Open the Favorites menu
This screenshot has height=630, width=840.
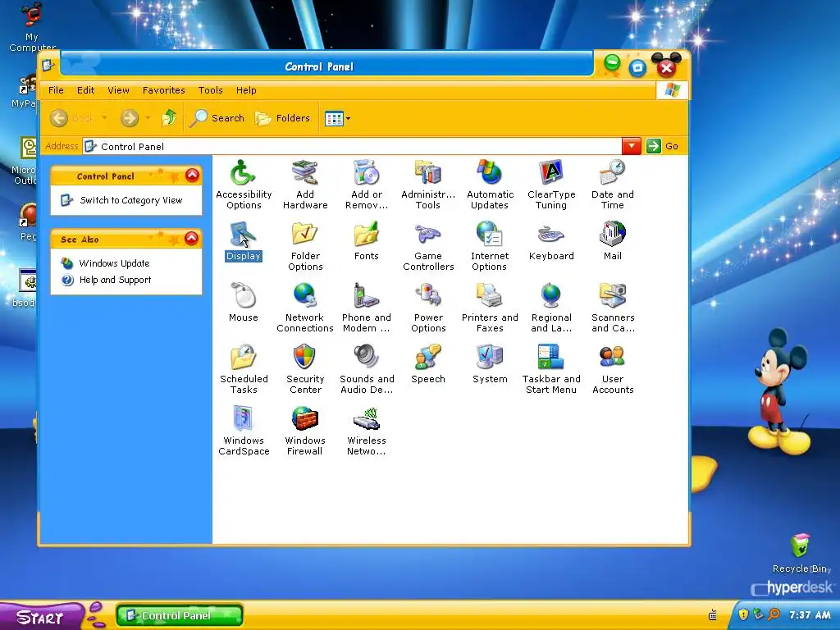(164, 90)
